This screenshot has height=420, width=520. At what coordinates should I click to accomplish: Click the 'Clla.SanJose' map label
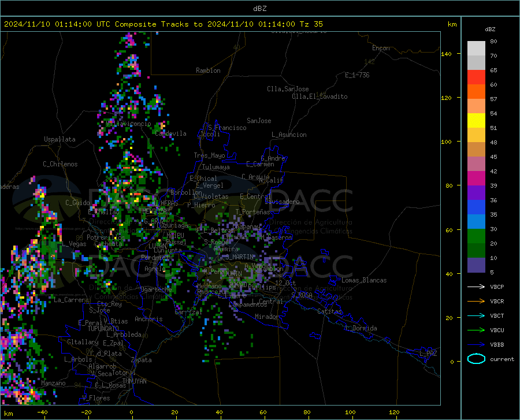click(288, 89)
